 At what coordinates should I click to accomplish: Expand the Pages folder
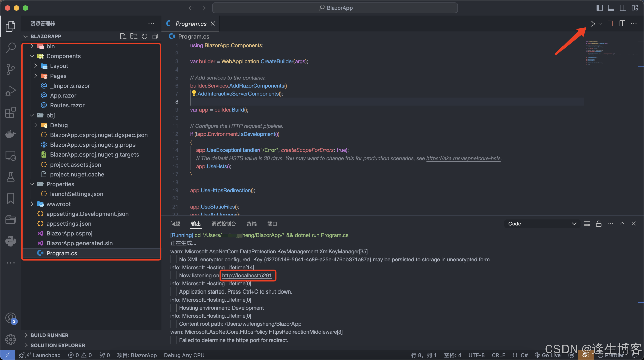pyautogui.click(x=36, y=76)
